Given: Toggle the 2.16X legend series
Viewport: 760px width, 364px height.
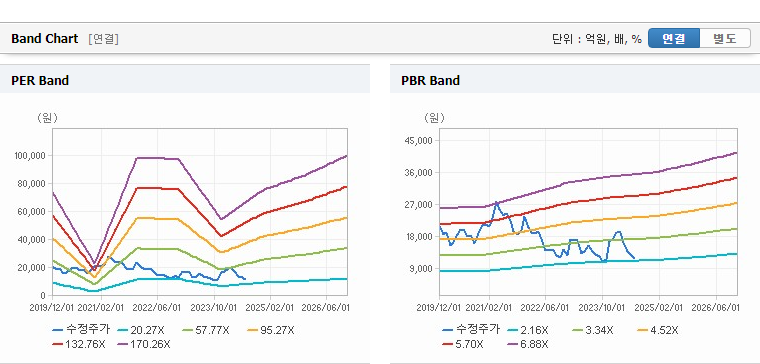Looking at the screenshot, I should click(528, 330).
